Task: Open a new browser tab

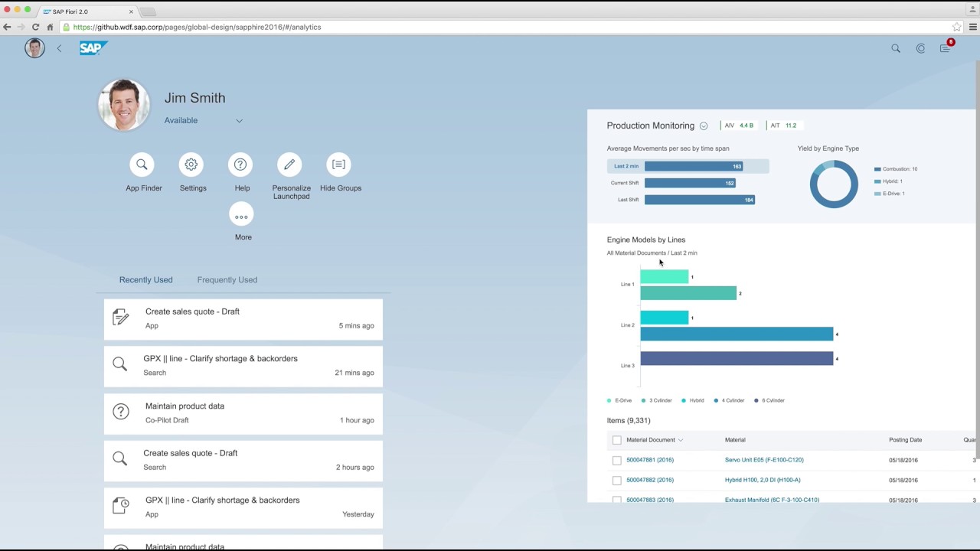Action: [149, 12]
